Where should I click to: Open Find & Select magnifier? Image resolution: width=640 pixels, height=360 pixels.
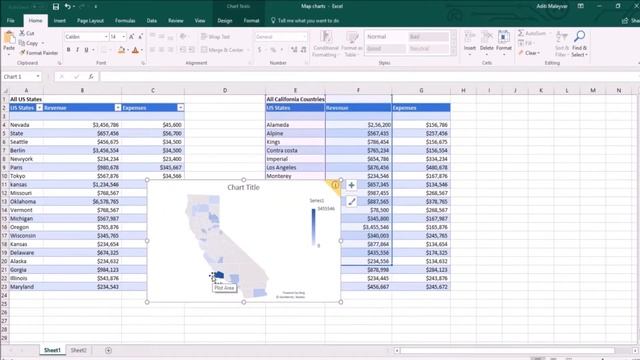(579, 44)
